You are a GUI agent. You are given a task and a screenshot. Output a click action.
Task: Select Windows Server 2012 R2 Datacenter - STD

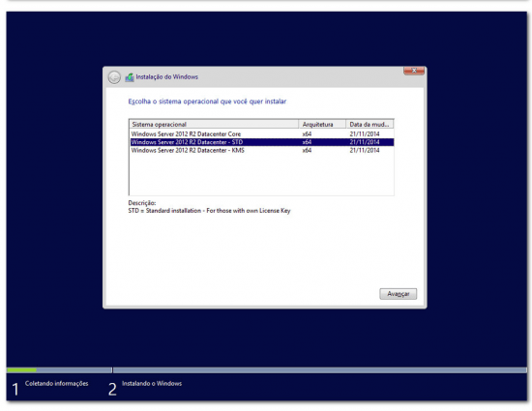coord(261,142)
